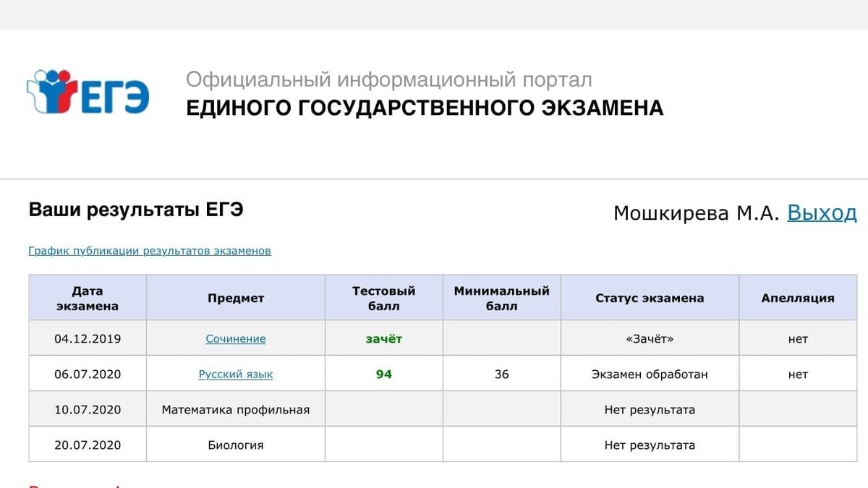This screenshot has height=488, width=868.
Task: Click the green зачёт score for Сочинение
Action: point(384,338)
